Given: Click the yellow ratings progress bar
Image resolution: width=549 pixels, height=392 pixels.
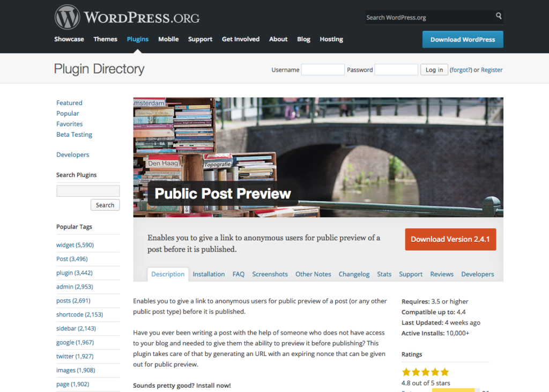Looking at the screenshot, I should point(453,390).
